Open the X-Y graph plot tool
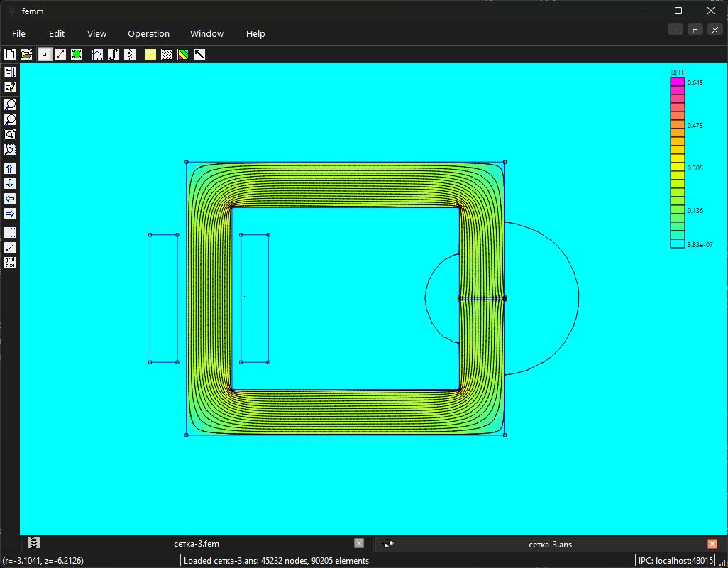This screenshot has width=728, height=568. coord(97,55)
